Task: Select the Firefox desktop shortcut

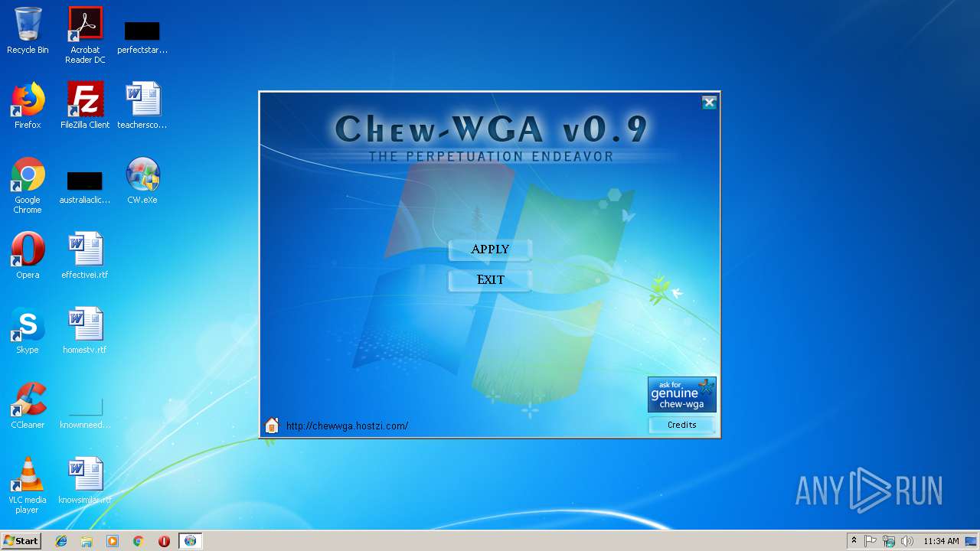Action: [28, 105]
